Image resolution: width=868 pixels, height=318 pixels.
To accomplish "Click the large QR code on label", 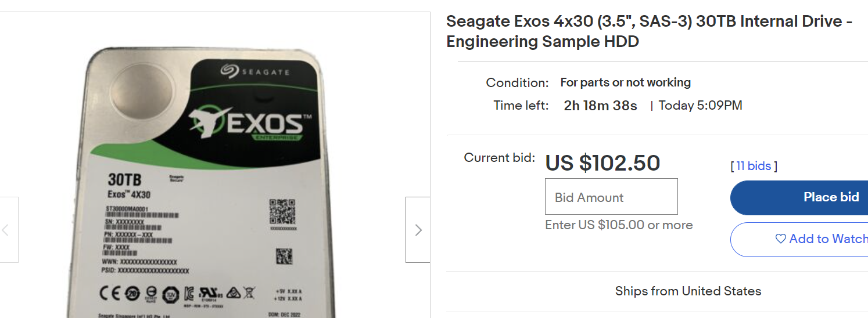I will (282, 212).
